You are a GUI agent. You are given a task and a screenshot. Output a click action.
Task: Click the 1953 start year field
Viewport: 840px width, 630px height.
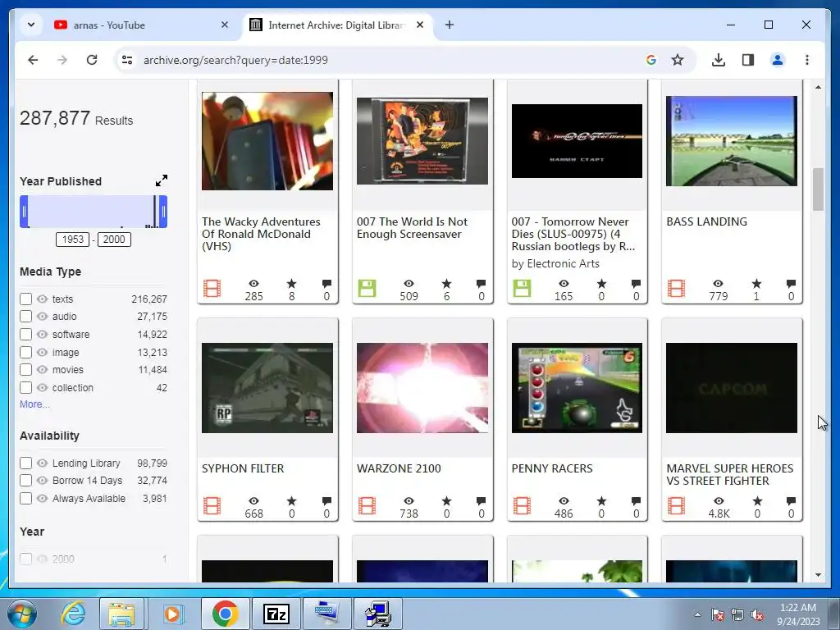(x=73, y=240)
